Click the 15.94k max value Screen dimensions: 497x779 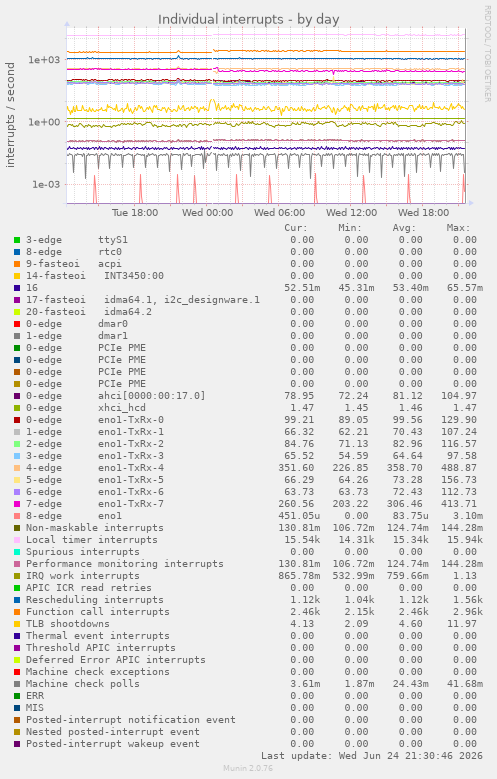point(465,540)
